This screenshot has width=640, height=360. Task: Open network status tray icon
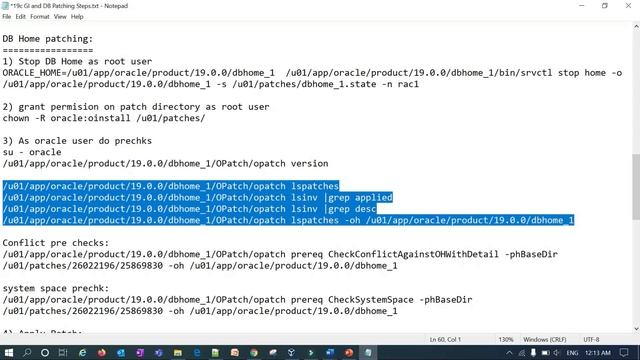[x=522, y=353]
